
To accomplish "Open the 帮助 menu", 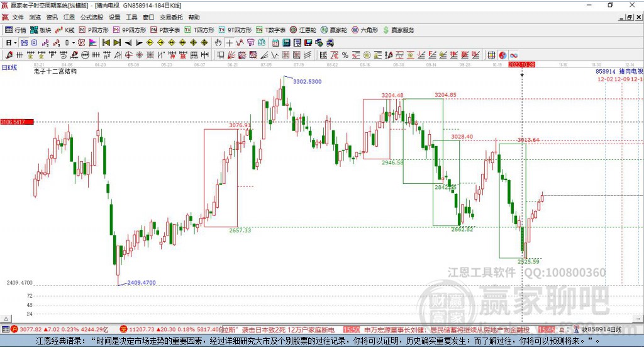I will tap(194, 17).
